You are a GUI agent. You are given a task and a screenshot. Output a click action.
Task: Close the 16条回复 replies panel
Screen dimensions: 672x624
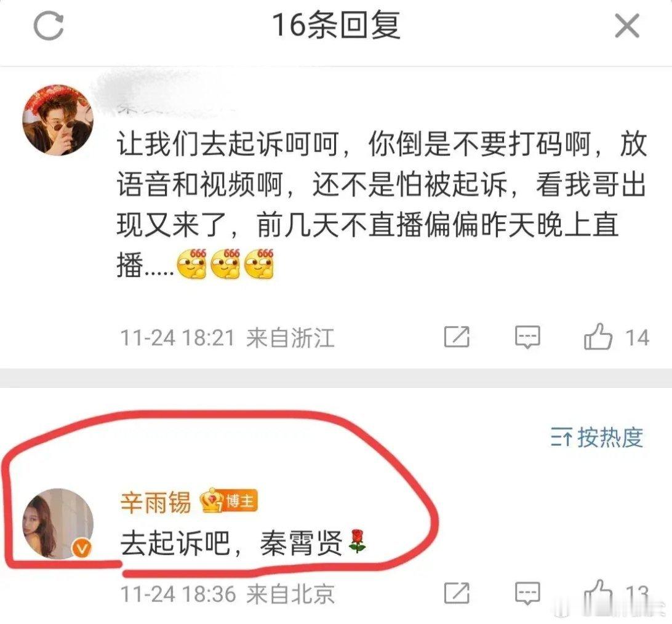click(x=627, y=26)
